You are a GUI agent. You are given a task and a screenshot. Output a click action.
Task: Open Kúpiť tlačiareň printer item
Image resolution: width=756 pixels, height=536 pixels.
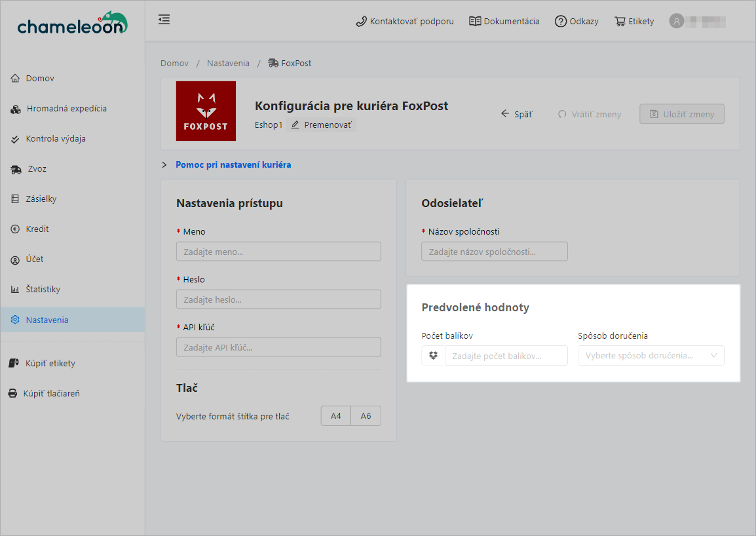coord(51,394)
